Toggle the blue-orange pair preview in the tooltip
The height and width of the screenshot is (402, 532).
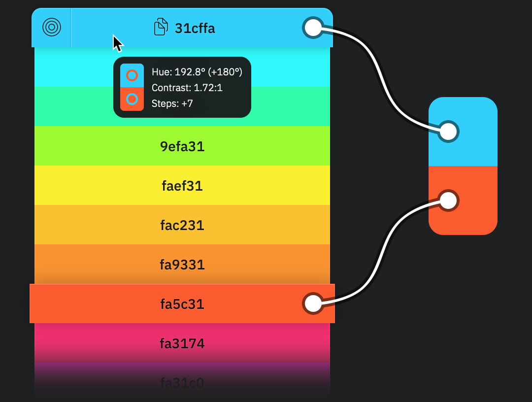click(132, 87)
